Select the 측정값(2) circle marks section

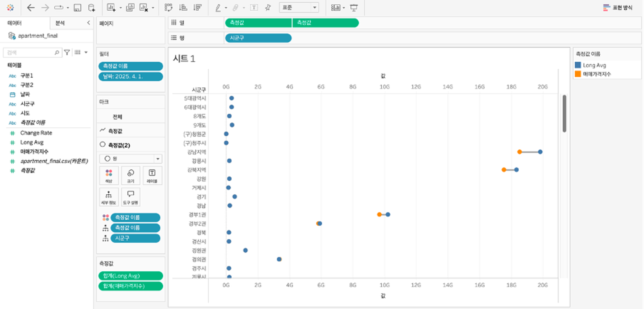coord(131,145)
